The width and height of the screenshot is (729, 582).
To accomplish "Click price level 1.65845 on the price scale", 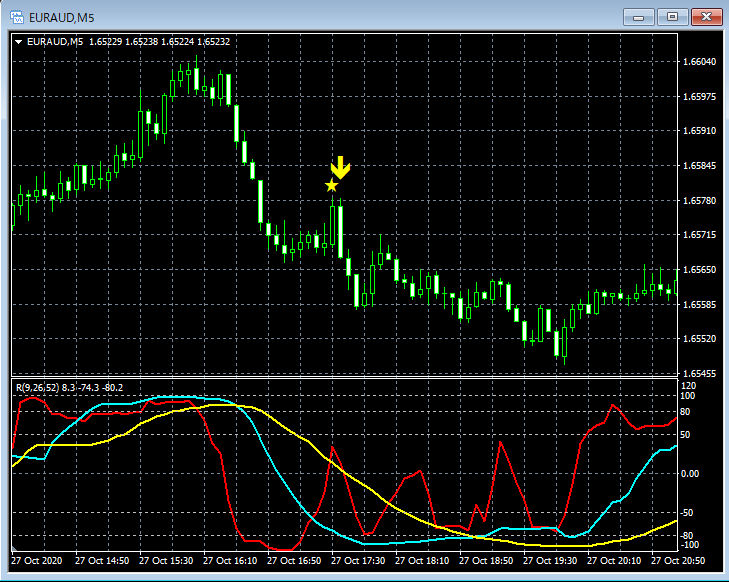I will click(699, 165).
